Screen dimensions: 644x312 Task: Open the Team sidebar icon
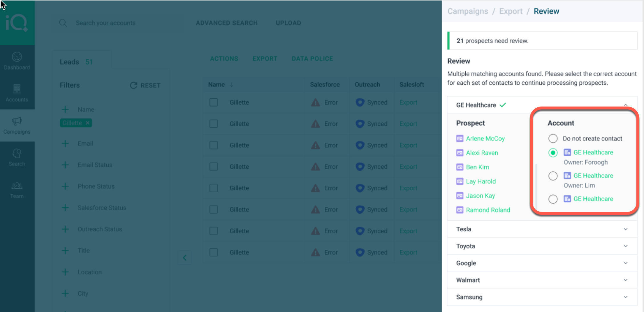(17, 186)
